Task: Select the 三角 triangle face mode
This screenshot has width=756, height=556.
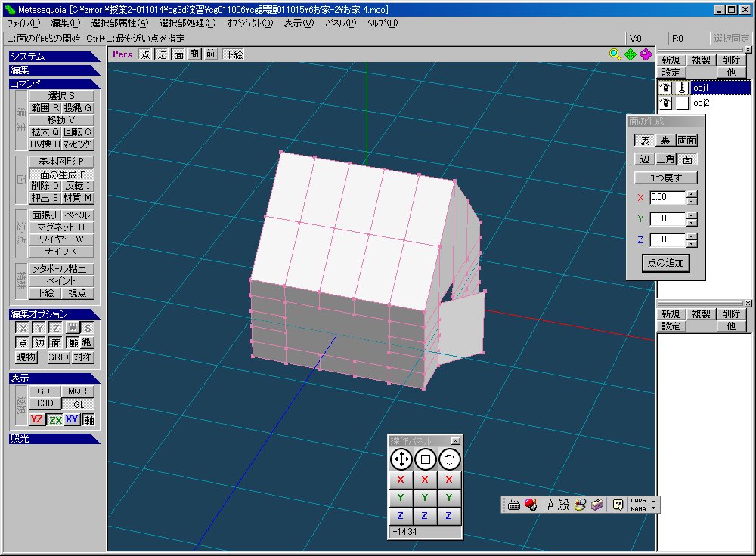Action: point(665,159)
